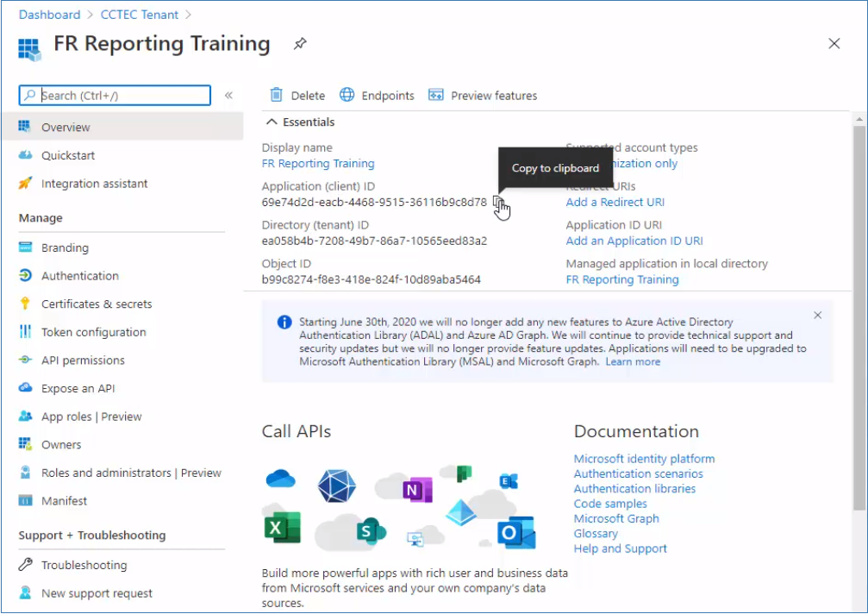Click the Branding icon

(x=26, y=247)
